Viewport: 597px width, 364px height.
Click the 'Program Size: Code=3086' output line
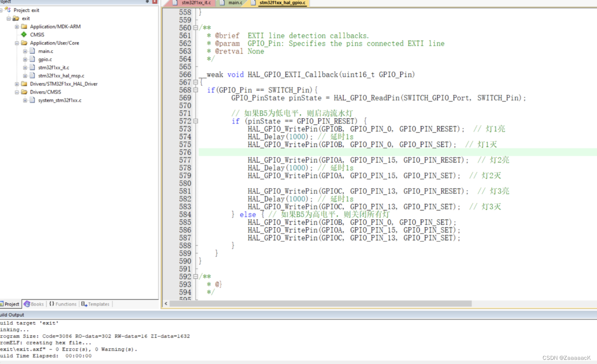(x=95, y=336)
